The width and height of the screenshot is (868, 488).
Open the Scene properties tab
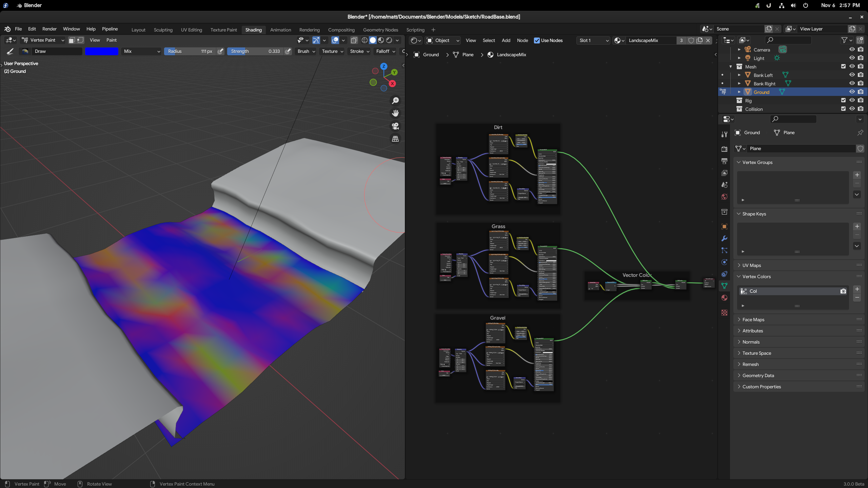coord(724,185)
